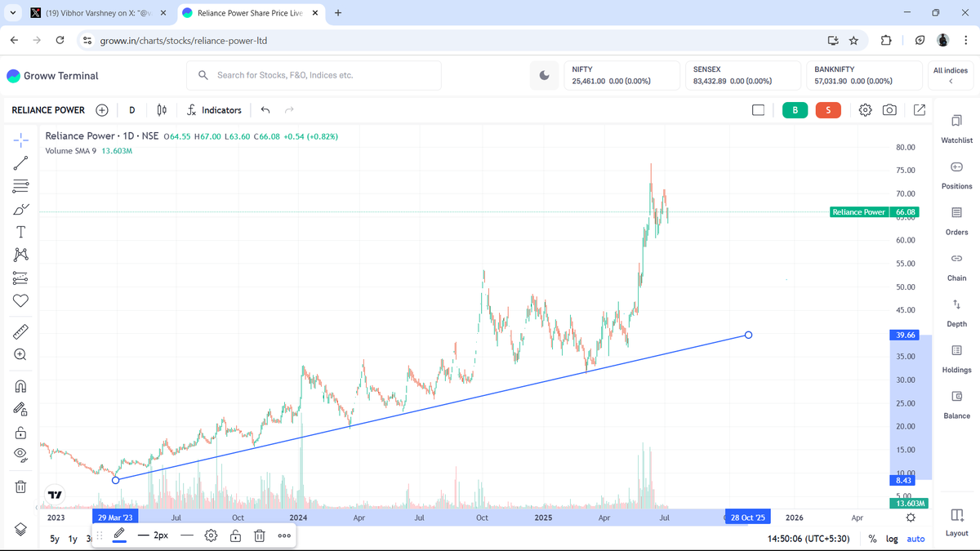
Task: Choose the brush drawing tool
Action: [21, 209]
